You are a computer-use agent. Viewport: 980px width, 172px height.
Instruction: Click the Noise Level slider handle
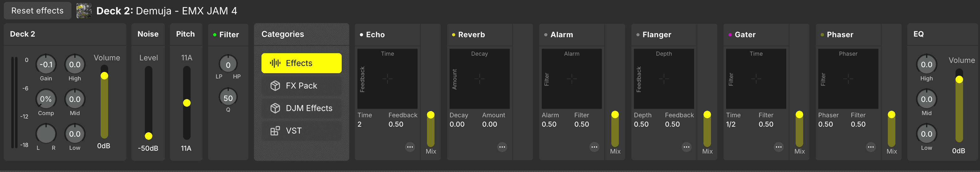(x=149, y=136)
